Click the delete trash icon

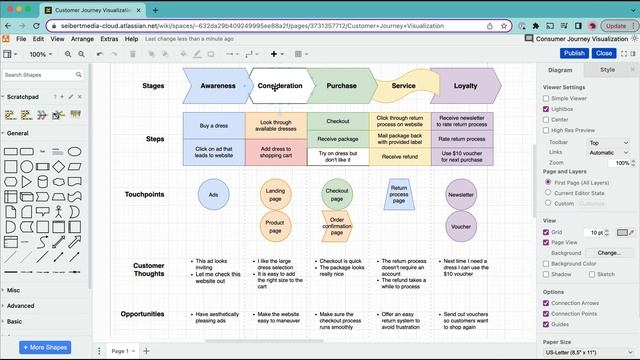(x=133, y=54)
